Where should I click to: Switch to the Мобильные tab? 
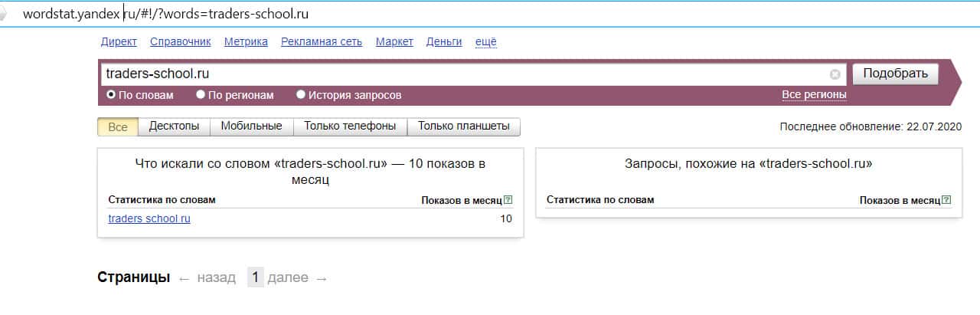click(251, 126)
